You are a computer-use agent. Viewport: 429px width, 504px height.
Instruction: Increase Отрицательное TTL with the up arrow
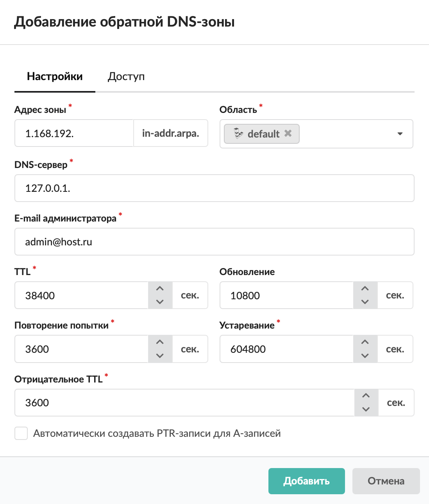(366, 396)
